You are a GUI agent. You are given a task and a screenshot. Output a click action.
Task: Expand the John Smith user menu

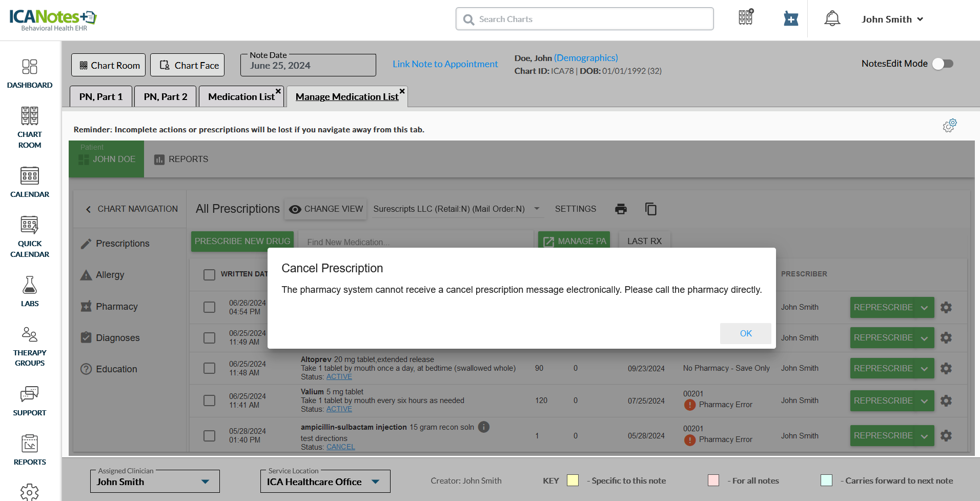pos(892,19)
